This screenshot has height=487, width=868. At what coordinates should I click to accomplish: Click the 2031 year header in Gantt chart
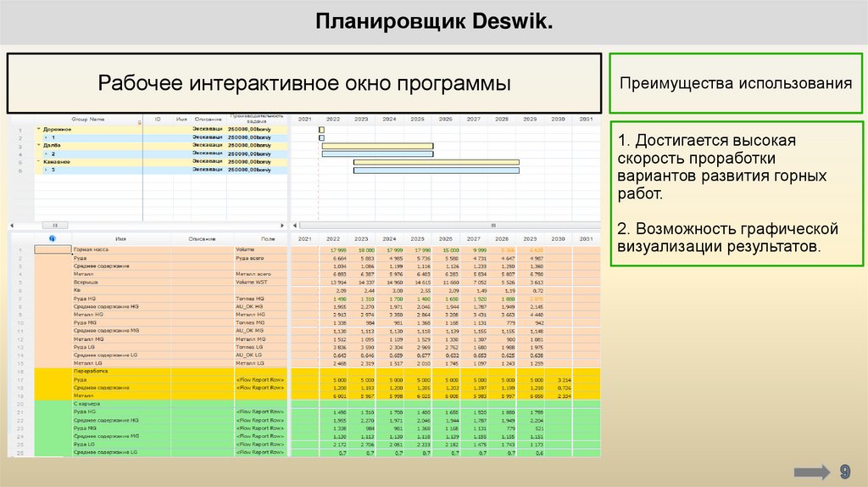pyautogui.click(x=587, y=119)
